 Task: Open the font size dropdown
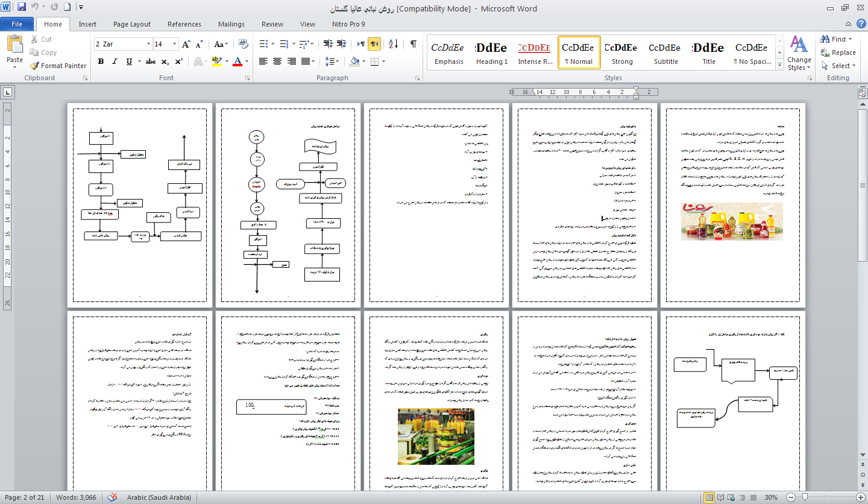click(x=175, y=44)
